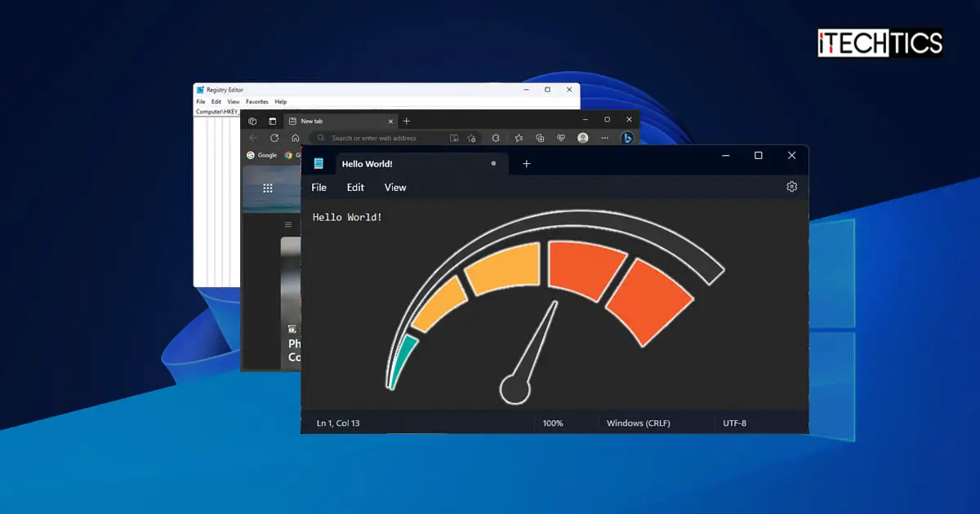Open the Google shortcut in the favorites bar

tap(261, 154)
